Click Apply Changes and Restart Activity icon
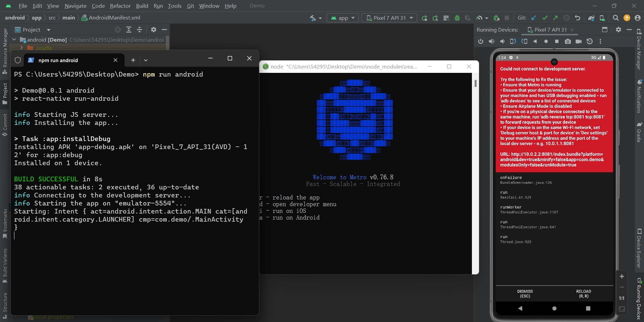Screen dimensions: 644x322 (x=435, y=18)
